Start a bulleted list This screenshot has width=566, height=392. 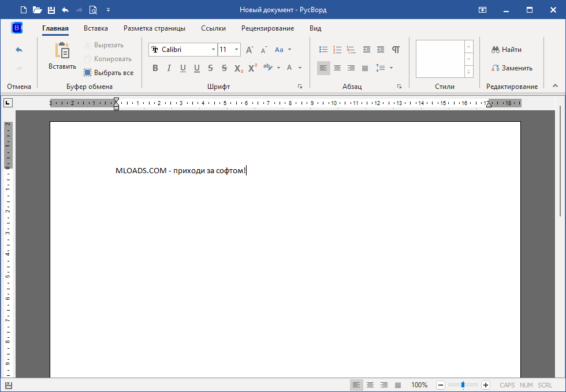tap(324, 50)
